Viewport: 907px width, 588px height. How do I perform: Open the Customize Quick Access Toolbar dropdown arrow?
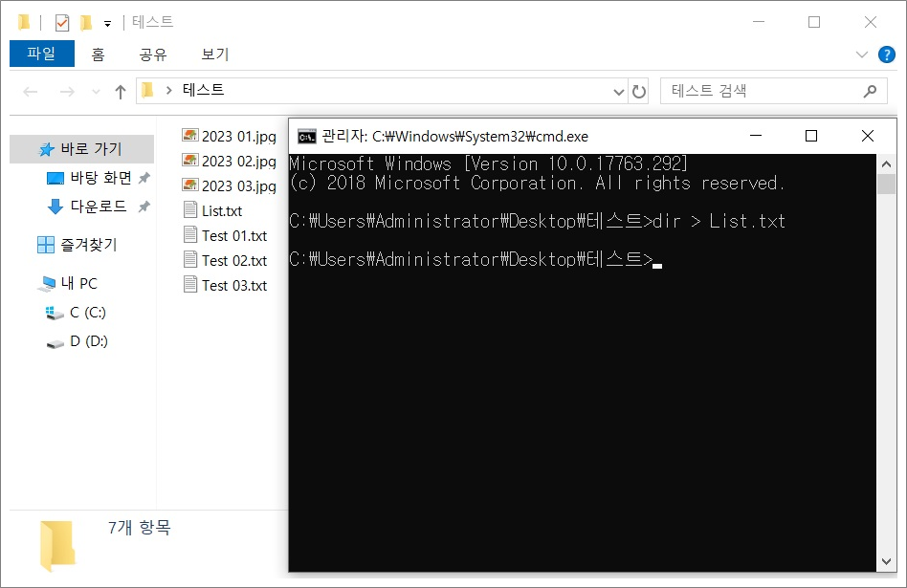coord(107,24)
